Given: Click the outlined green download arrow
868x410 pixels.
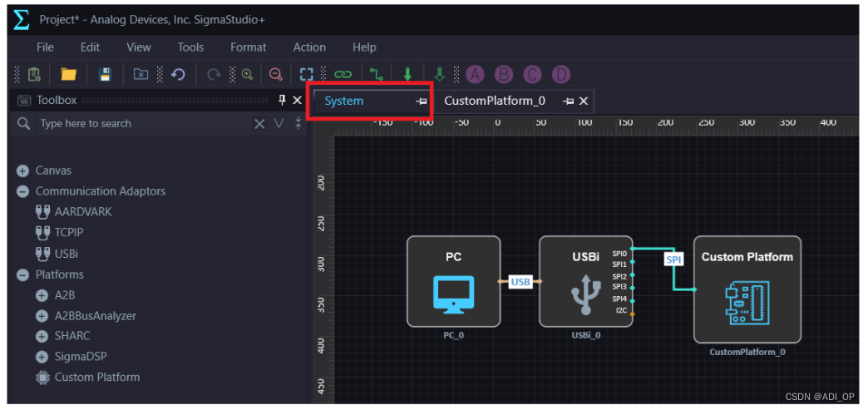Looking at the screenshot, I should 440,74.
